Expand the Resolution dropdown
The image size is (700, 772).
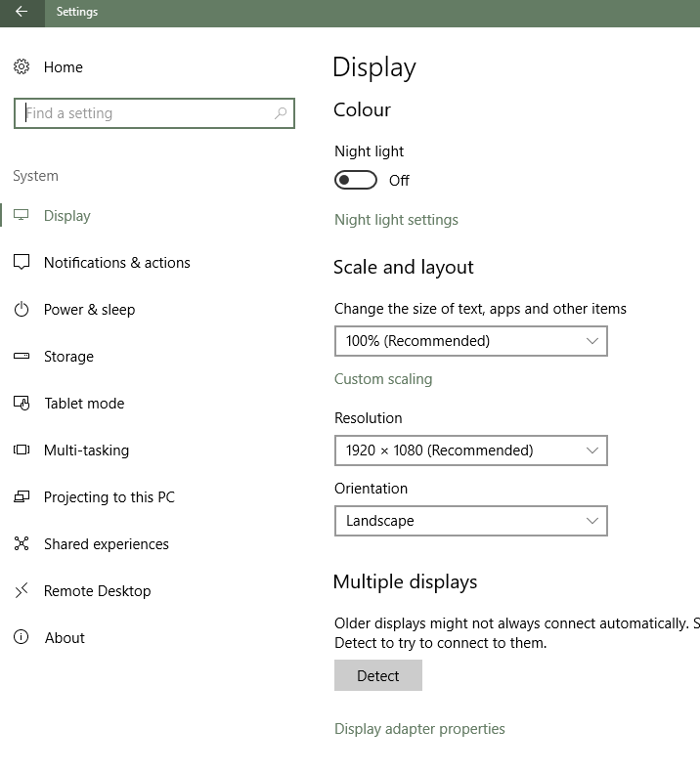[470, 450]
